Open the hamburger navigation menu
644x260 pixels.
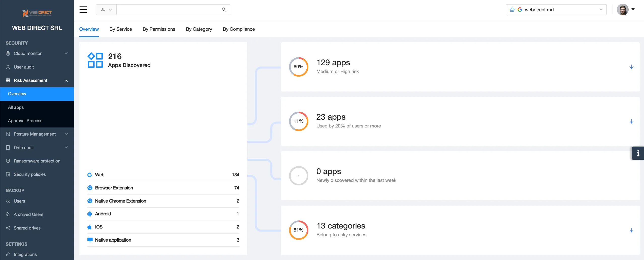coord(83,9)
